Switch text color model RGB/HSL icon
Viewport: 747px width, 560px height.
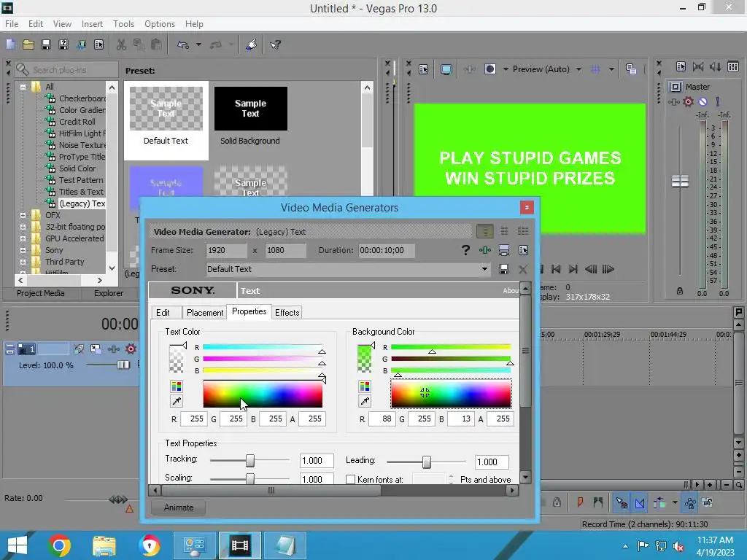click(177, 386)
